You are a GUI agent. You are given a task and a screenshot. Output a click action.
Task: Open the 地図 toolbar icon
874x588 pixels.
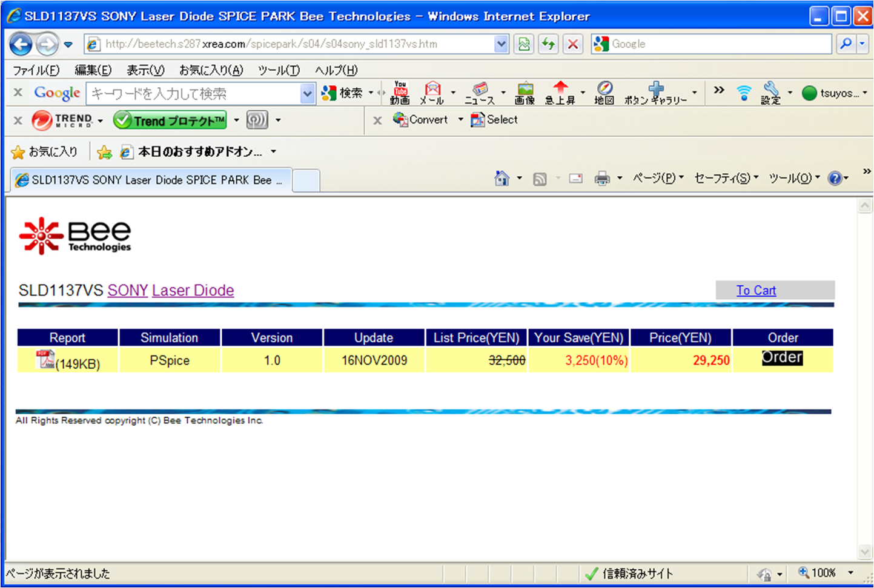coord(604,93)
